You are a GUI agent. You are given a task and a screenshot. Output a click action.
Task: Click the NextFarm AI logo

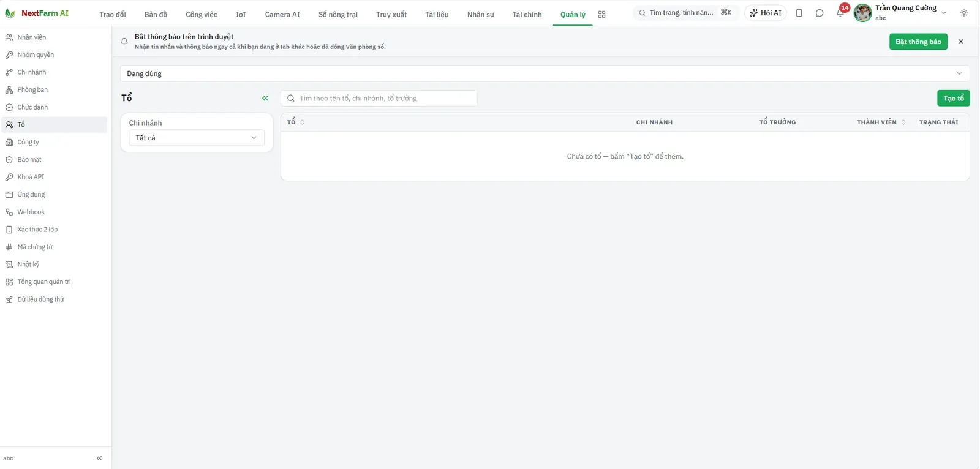37,13
